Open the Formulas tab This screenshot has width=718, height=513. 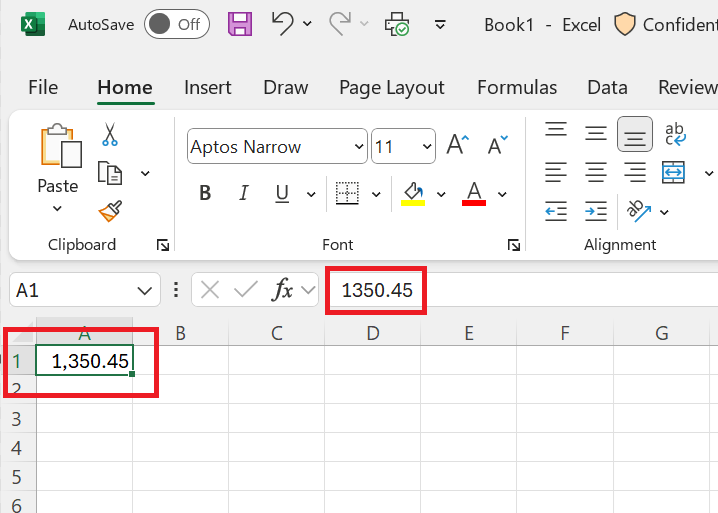click(x=517, y=87)
